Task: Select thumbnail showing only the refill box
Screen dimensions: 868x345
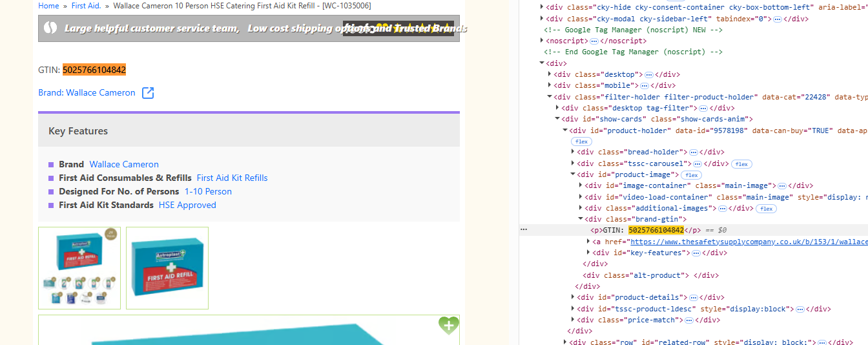Action: (167, 268)
